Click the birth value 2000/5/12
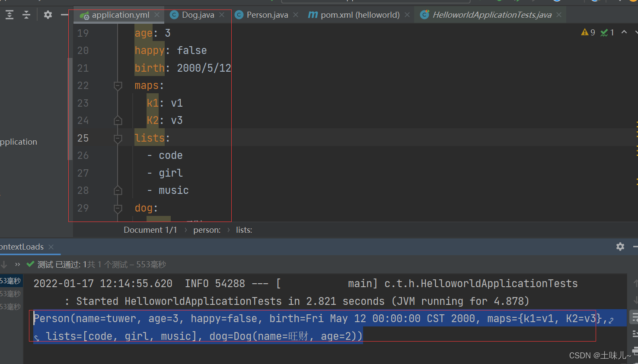 click(x=204, y=68)
